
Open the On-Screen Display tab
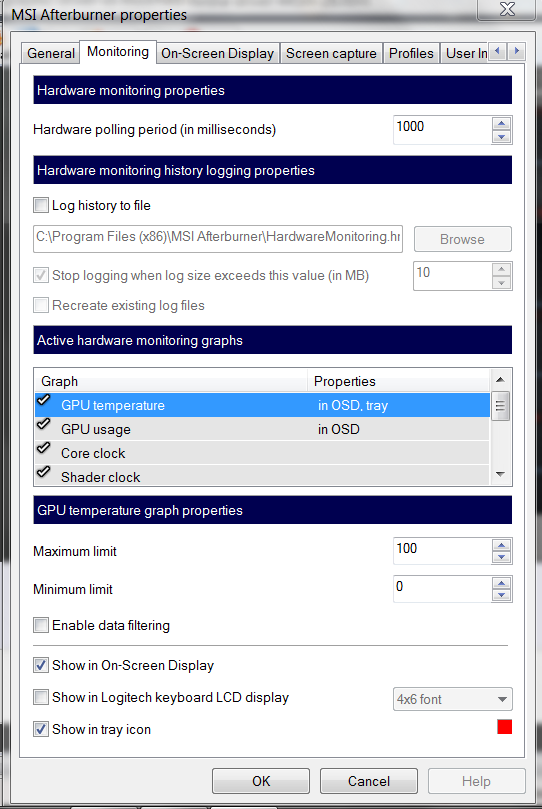coord(217,53)
